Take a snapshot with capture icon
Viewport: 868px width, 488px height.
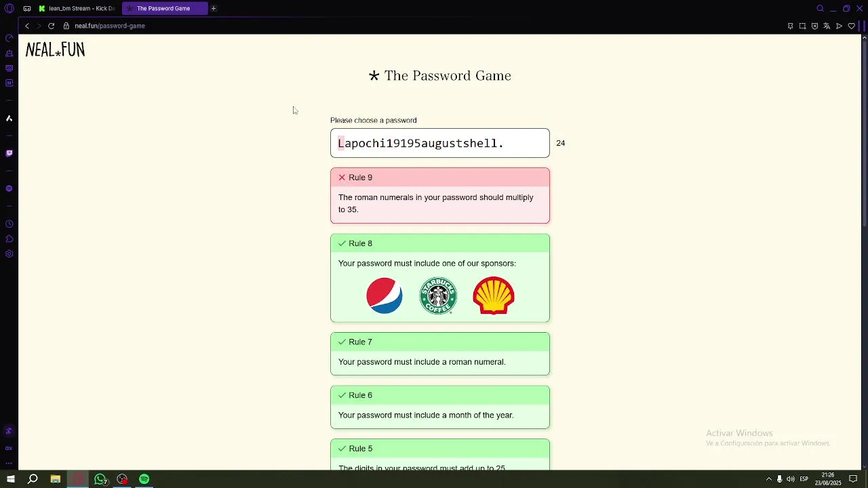pyautogui.click(x=802, y=26)
